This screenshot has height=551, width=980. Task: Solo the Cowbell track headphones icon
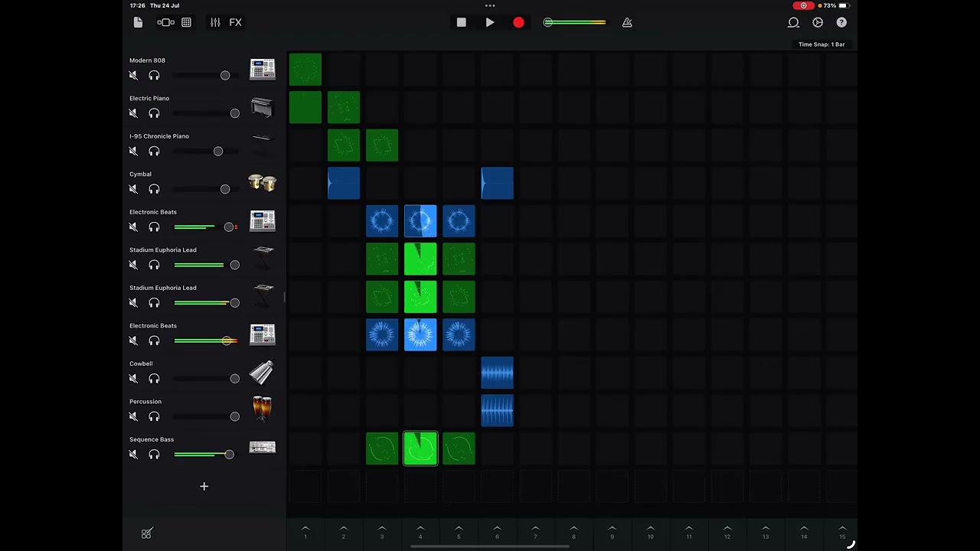point(154,378)
